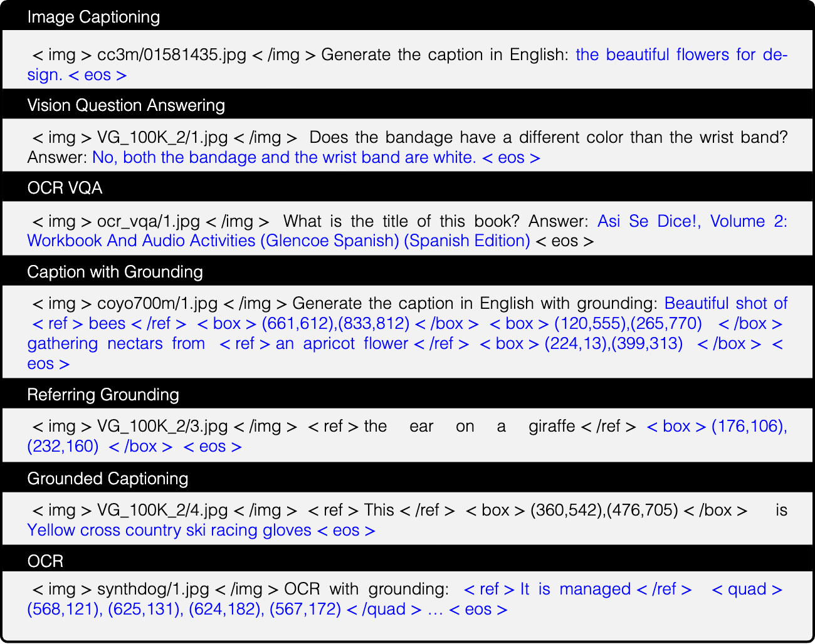Click the word "This" in Grounded Captioning
815x644 pixels.
pyautogui.click(x=379, y=511)
